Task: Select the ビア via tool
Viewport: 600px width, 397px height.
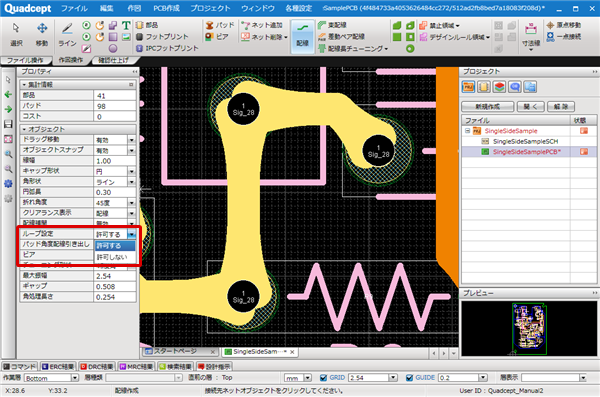Action: (217, 37)
